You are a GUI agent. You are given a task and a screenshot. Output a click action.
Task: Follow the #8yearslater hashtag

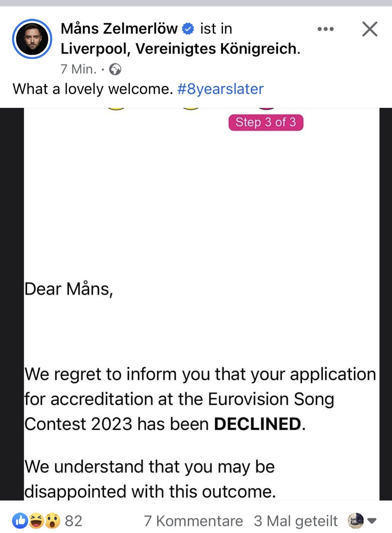coord(220,89)
